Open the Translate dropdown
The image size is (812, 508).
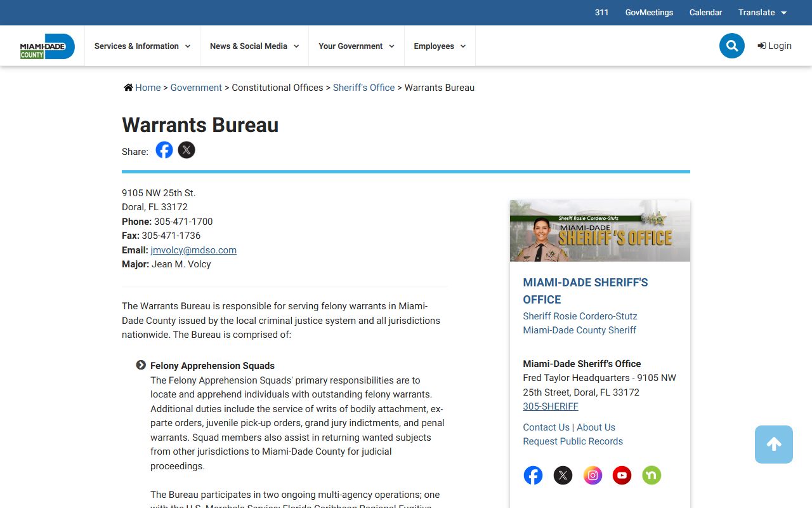[763, 13]
